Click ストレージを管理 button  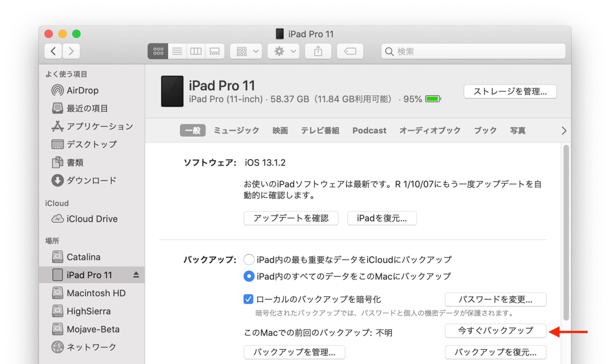point(510,91)
